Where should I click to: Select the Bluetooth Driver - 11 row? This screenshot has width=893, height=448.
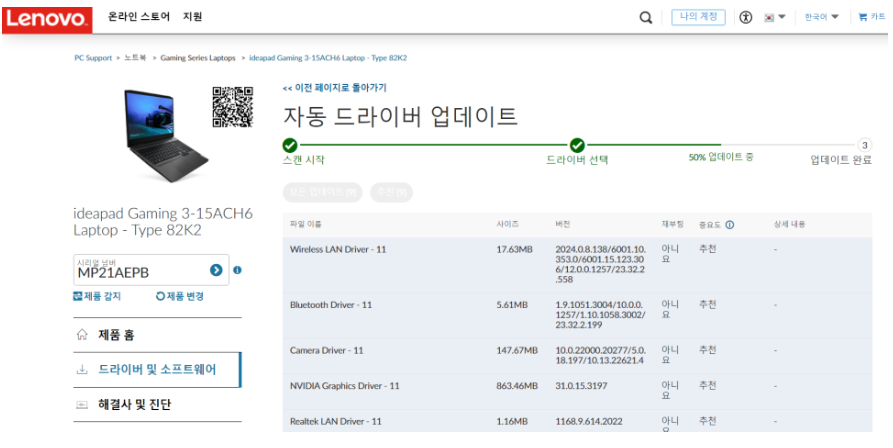577,315
